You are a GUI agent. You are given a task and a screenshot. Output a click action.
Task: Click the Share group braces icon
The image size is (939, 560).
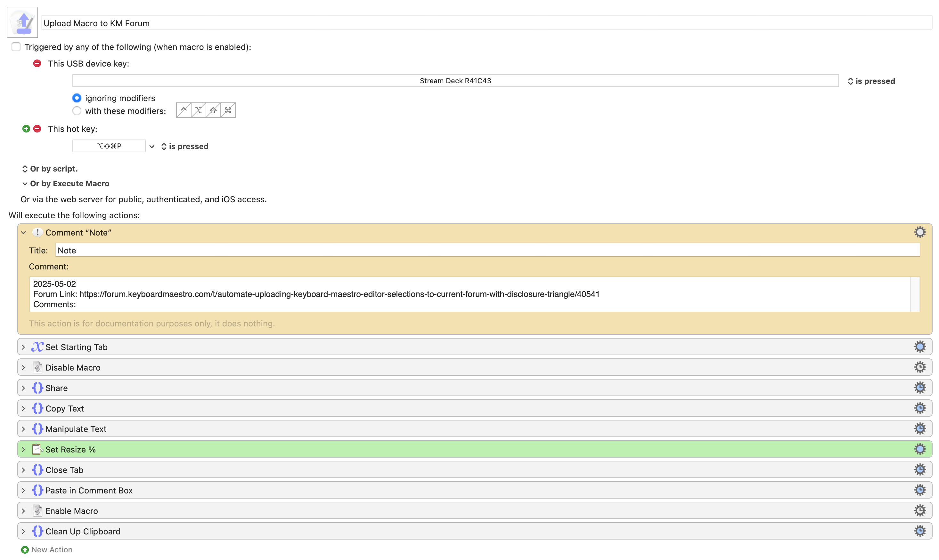(x=37, y=388)
